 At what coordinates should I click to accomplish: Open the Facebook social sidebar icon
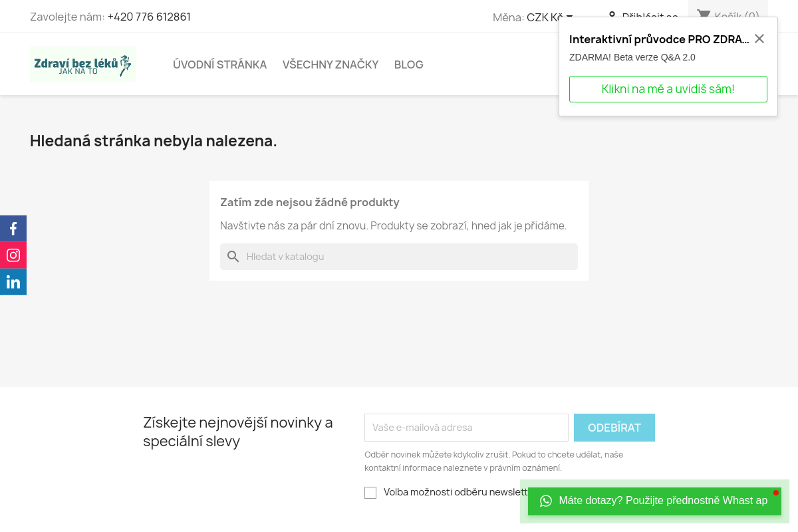(x=13, y=229)
